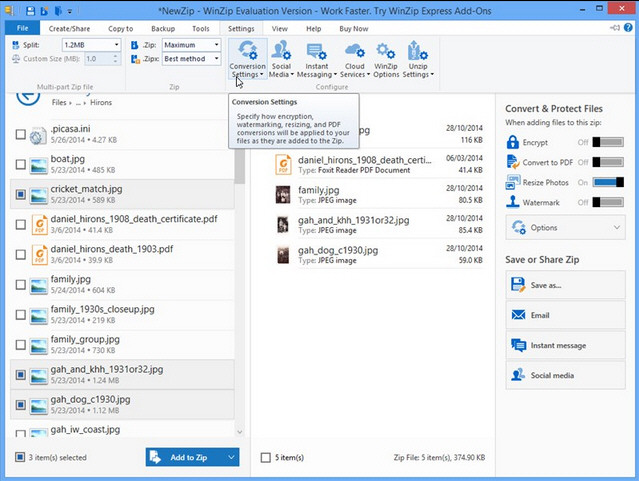The image size is (639, 481).
Task: Enable the Watermark switch
Action: coord(608,202)
